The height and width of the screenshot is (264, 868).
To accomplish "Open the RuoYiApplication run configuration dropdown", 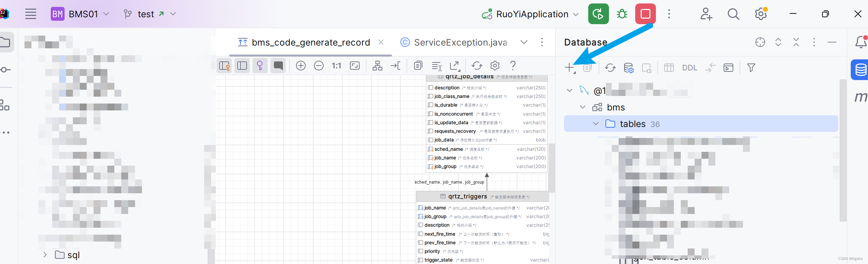I will tap(576, 14).
